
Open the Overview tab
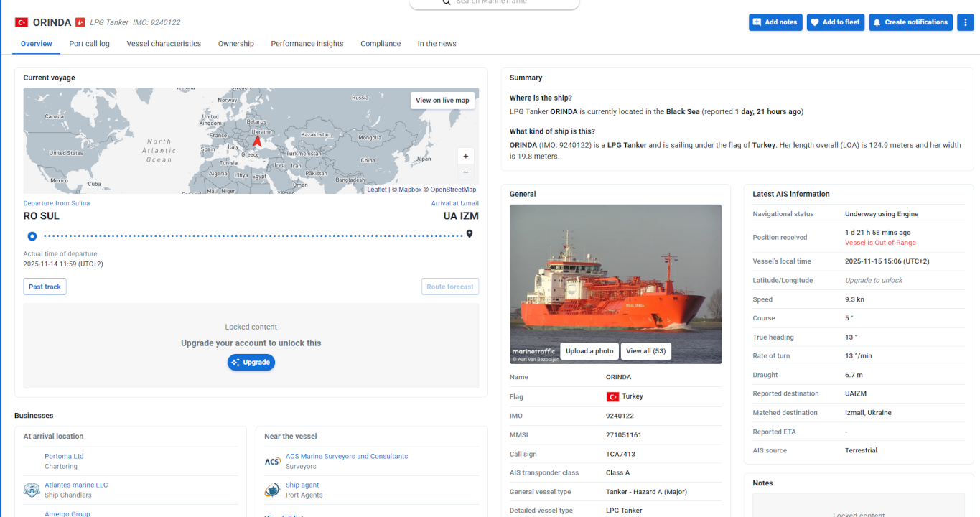pos(37,44)
